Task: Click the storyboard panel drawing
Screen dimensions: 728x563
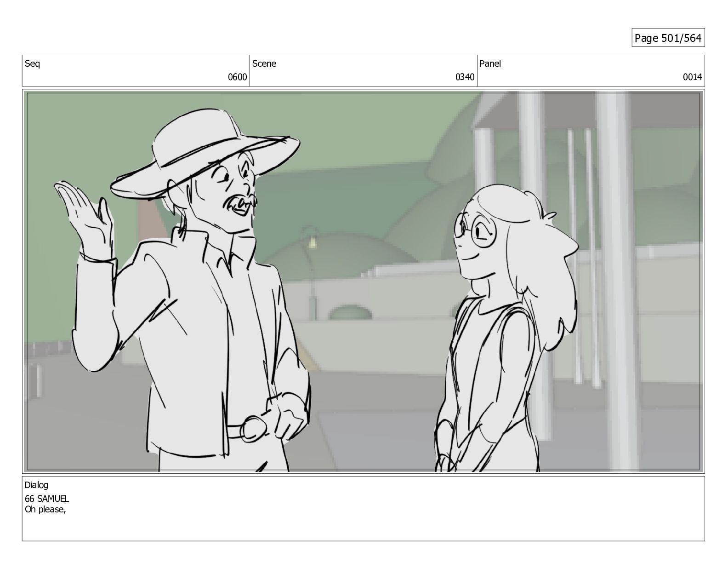Action: [363, 281]
